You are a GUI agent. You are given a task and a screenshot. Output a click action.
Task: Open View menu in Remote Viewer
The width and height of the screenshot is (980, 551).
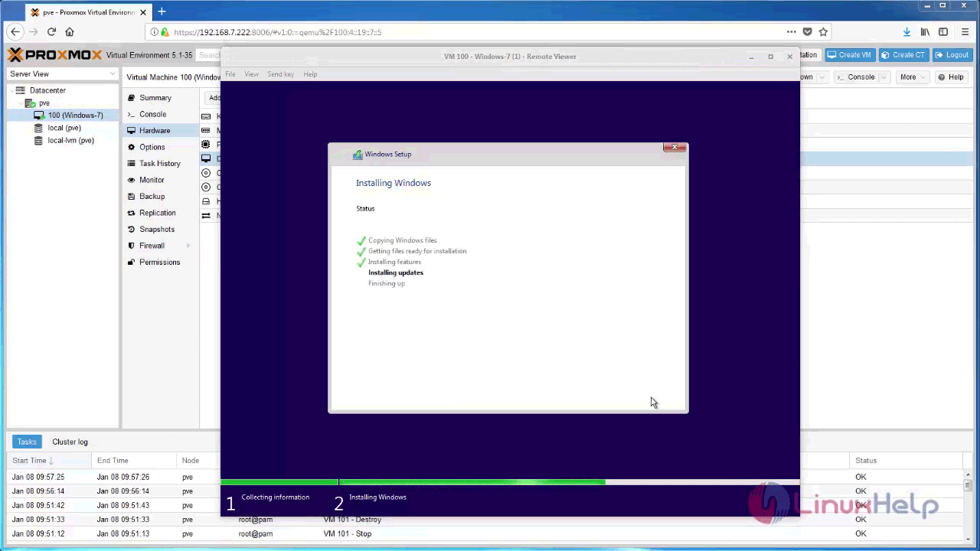pos(251,74)
